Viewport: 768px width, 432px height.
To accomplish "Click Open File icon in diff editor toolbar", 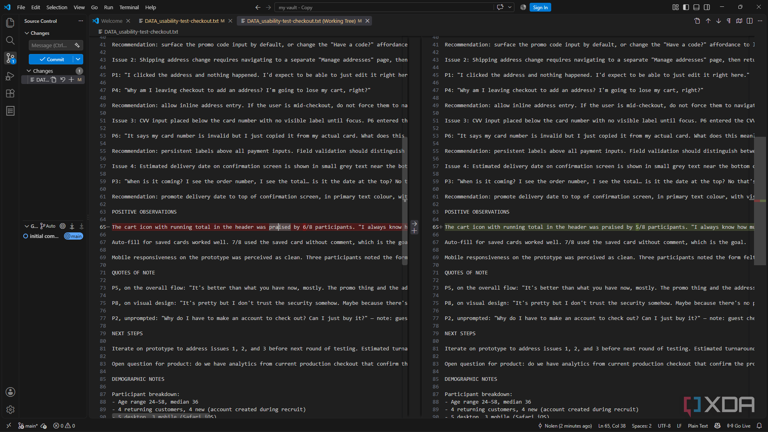I will 697,21.
